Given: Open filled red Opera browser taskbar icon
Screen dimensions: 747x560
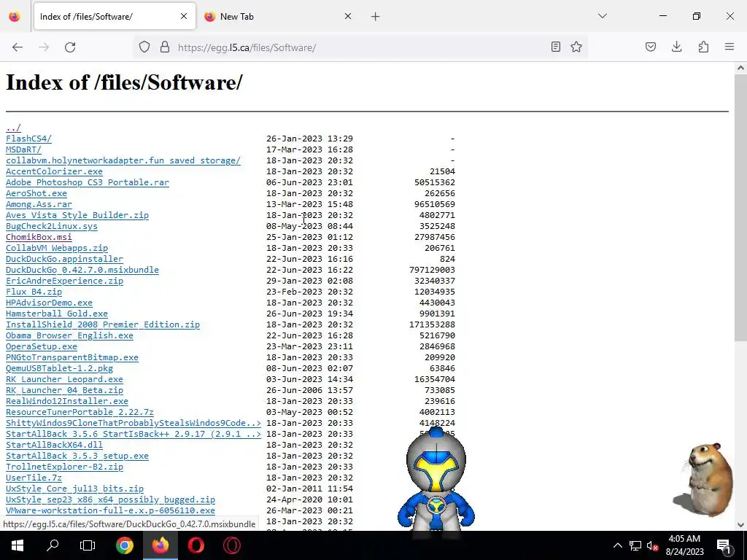Looking at the screenshot, I should pos(196,545).
